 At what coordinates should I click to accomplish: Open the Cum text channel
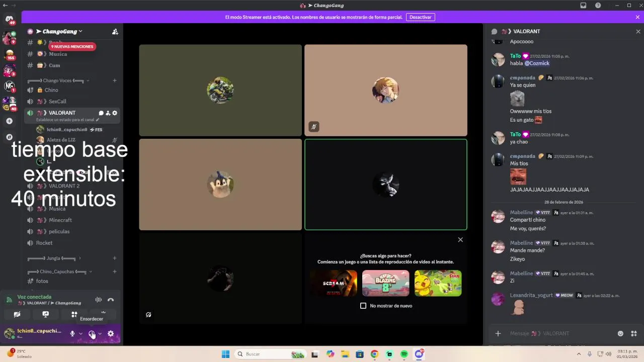pos(73,65)
